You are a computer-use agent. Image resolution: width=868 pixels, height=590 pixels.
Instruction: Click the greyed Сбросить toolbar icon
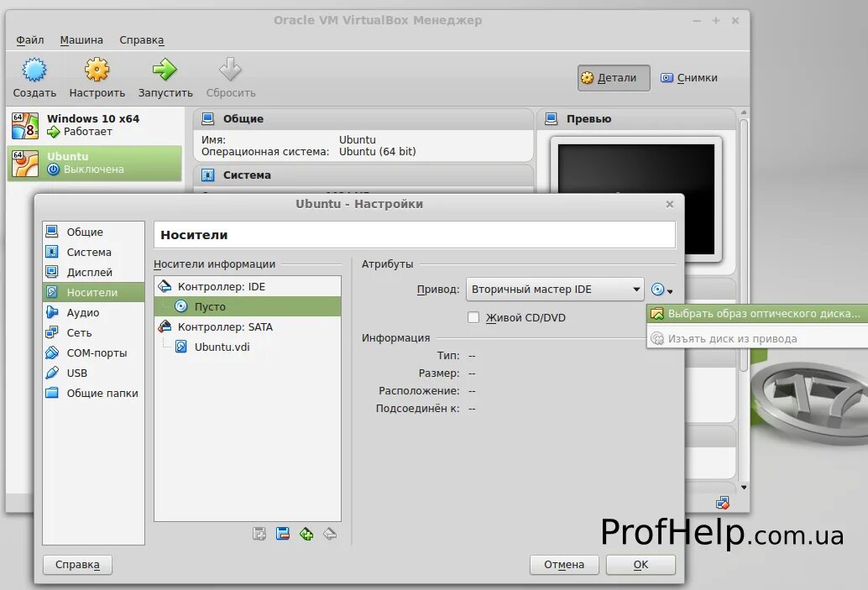click(x=230, y=70)
